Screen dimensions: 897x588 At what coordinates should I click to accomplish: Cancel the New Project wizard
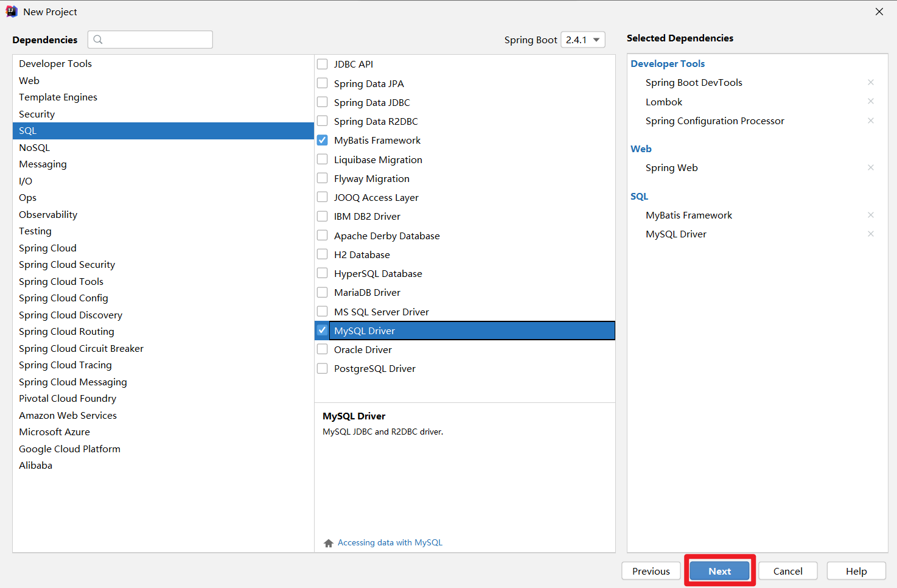click(788, 571)
